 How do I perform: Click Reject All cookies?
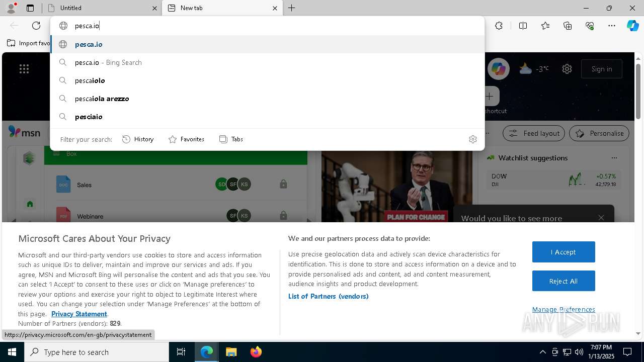[x=563, y=281]
